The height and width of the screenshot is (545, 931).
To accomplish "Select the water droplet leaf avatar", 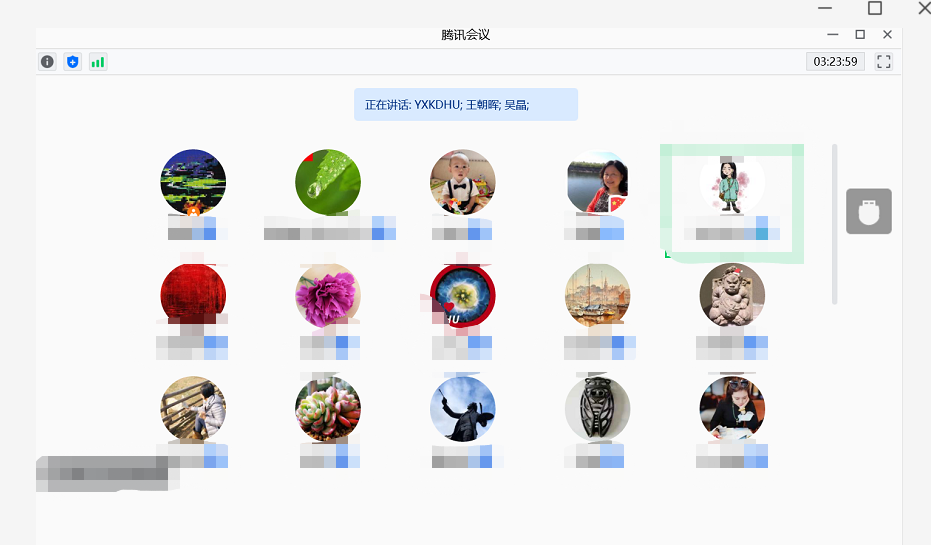I will (x=328, y=182).
